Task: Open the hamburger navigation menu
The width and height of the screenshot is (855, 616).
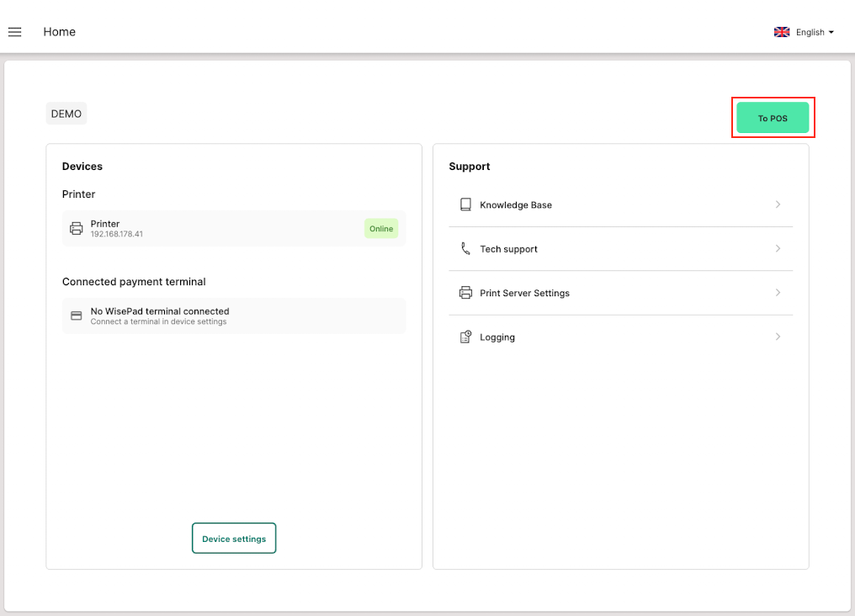Action: (14, 32)
